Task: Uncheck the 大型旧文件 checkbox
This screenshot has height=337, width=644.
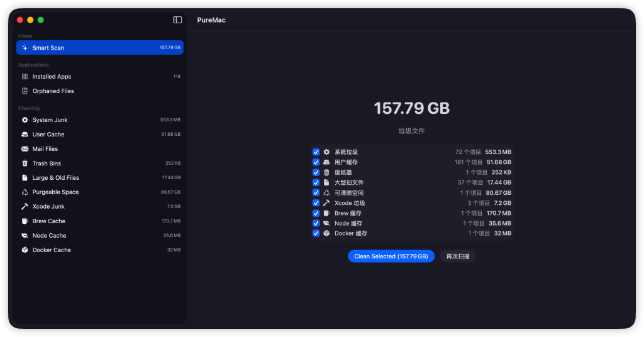Action: (316, 182)
